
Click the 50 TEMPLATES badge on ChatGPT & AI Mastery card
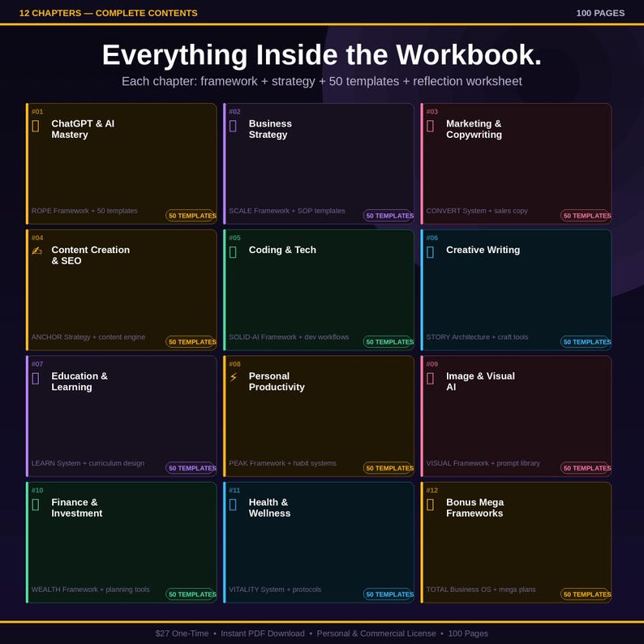[x=191, y=216]
